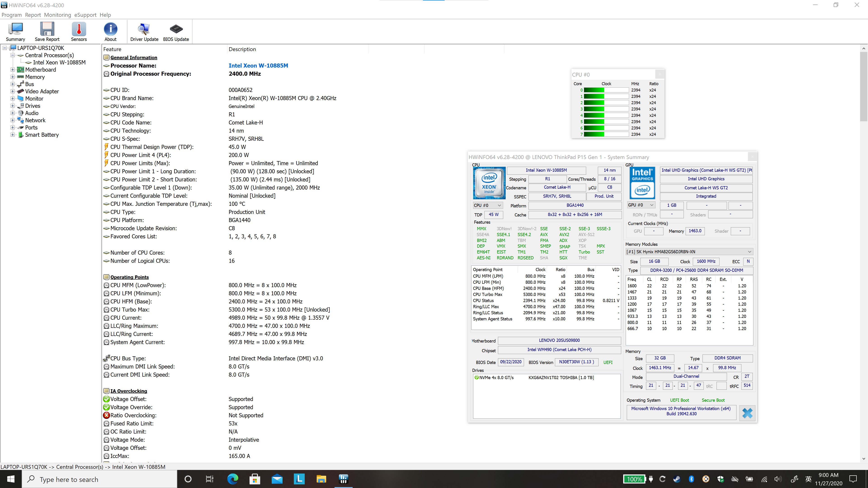Collapse the LAPTOP-URS1Q70K root node
Screen dimensions: 868x488
click(5, 48)
